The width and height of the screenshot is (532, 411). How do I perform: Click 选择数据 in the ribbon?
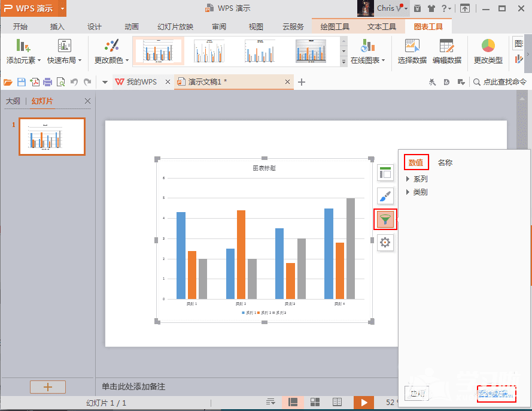point(412,51)
